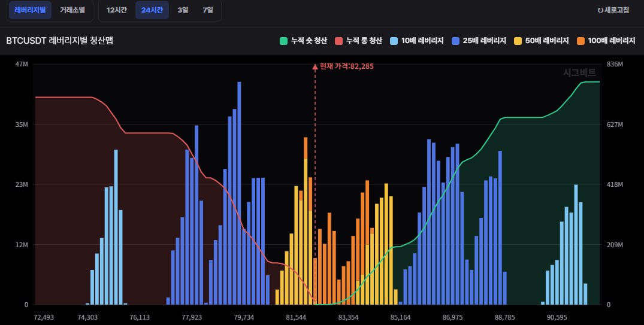Switch to the 거래소별 tab
The image size is (644, 325).
(x=72, y=10)
